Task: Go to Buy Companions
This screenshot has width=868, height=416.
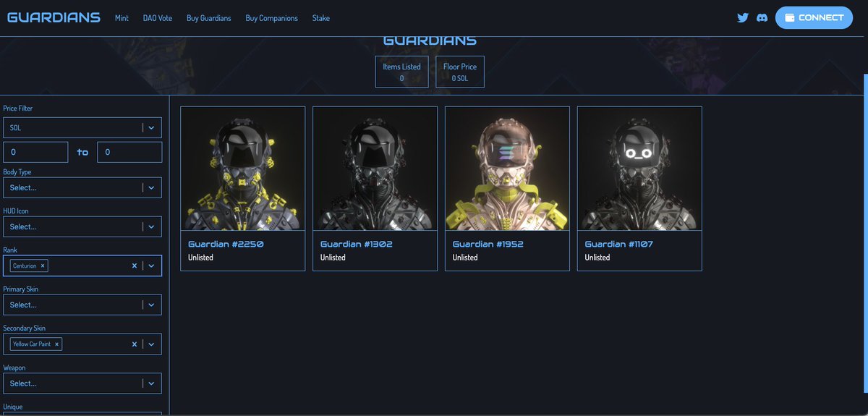Action: pyautogui.click(x=271, y=18)
